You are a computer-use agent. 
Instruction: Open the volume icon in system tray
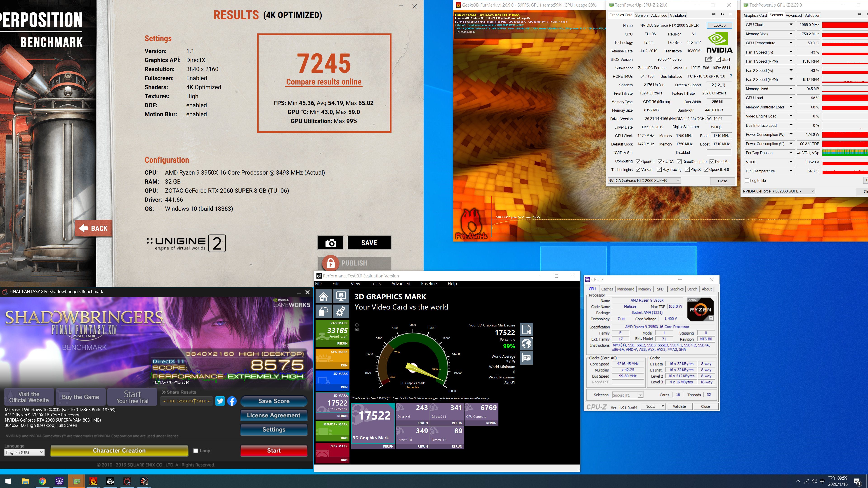point(814,481)
